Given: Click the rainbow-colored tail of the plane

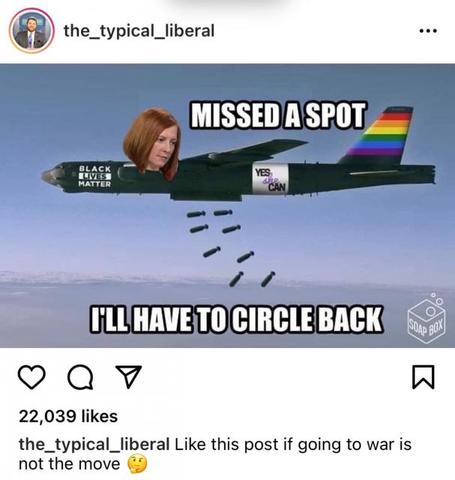Looking at the screenshot, I should coord(381,135).
